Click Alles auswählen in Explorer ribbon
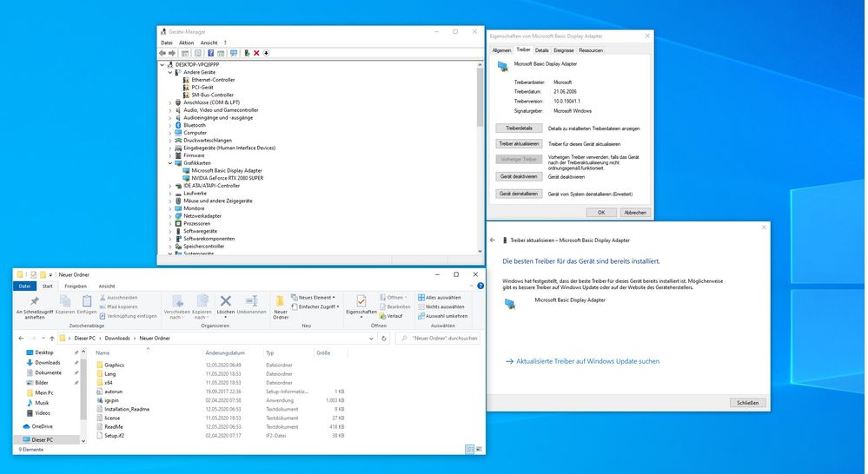 [x=439, y=298]
